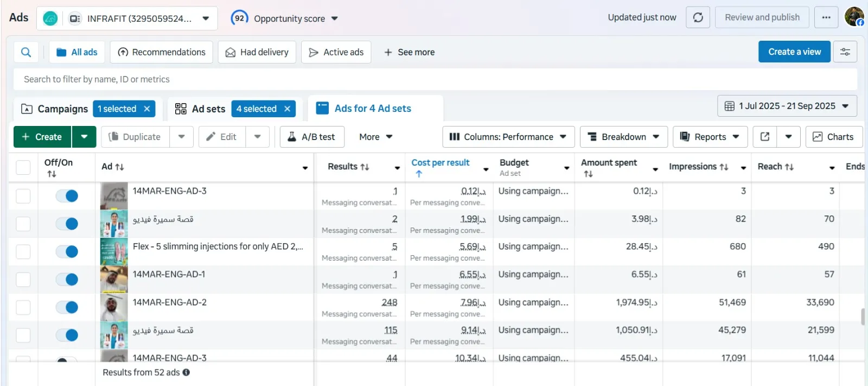This screenshot has width=868, height=386.
Task: Open view customization settings sliders icon
Action: pyautogui.click(x=845, y=52)
